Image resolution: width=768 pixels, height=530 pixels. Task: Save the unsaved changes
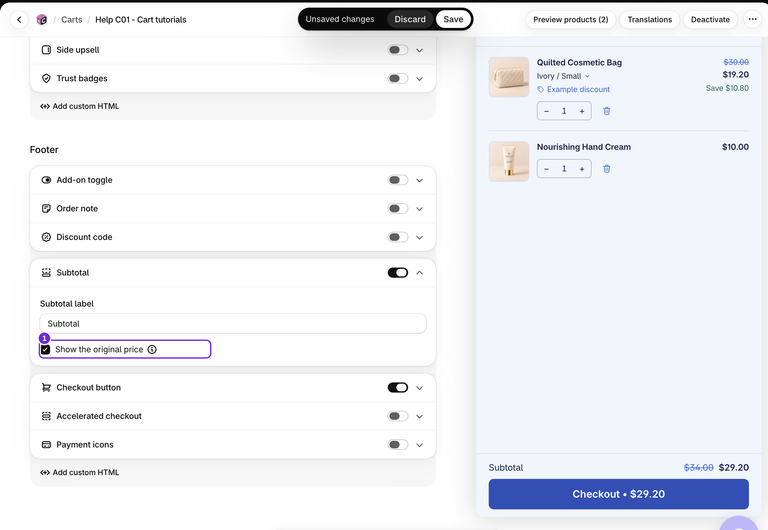[453, 19]
